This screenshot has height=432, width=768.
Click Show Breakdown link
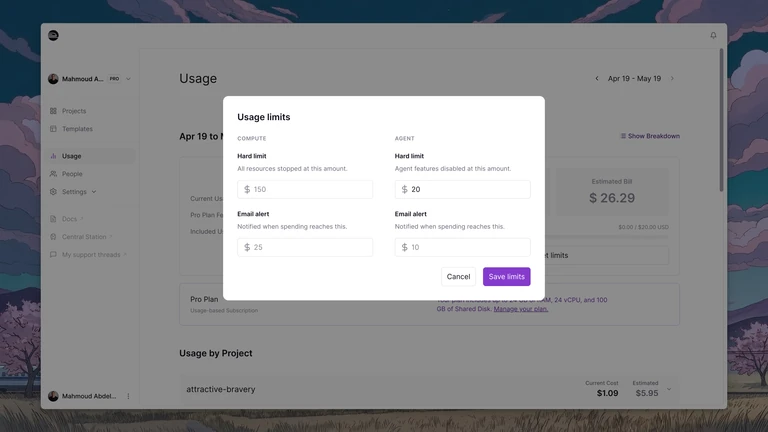650,136
